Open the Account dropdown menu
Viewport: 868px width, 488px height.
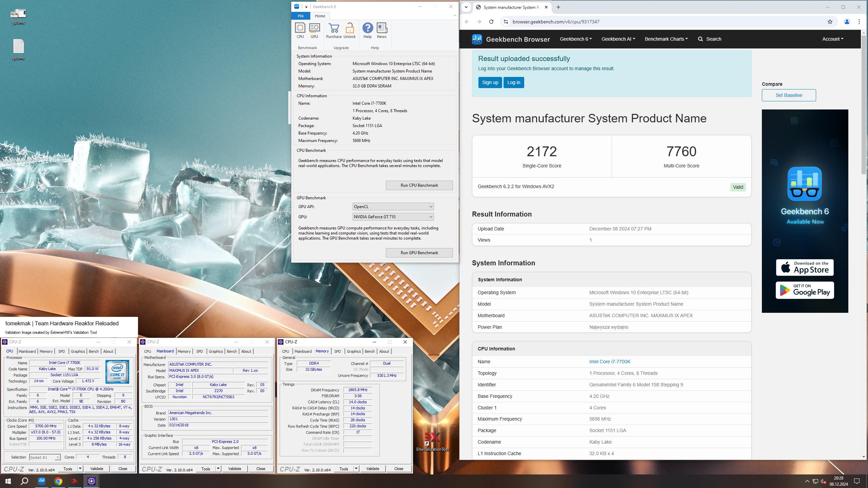coord(833,39)
